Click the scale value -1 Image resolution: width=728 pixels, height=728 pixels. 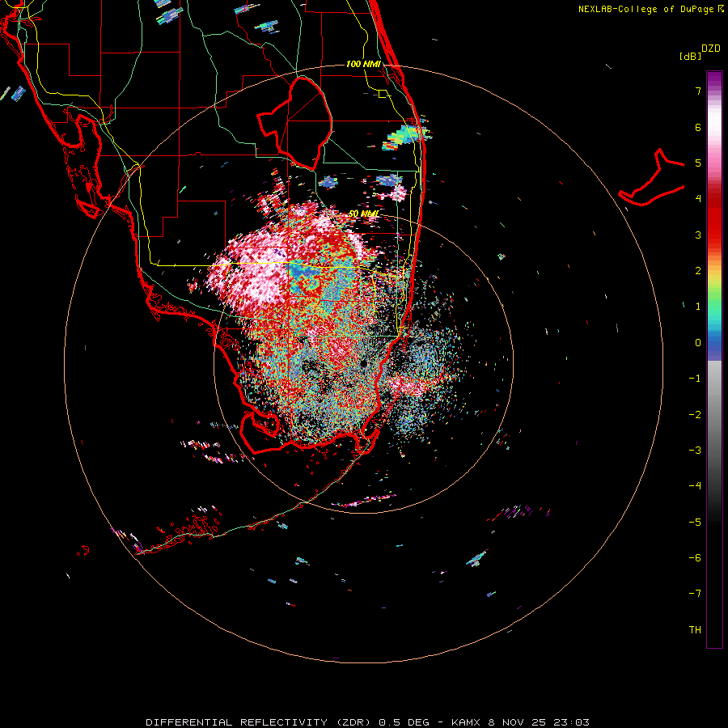(x=695, y=379)
